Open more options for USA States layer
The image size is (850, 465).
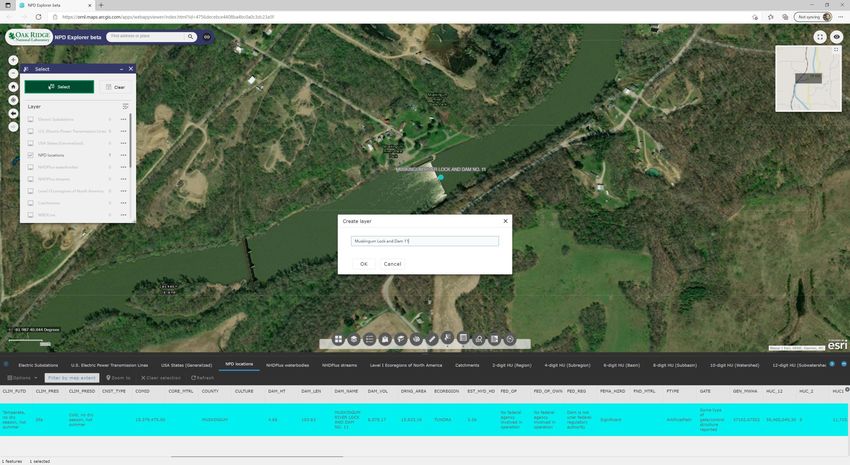124,143
